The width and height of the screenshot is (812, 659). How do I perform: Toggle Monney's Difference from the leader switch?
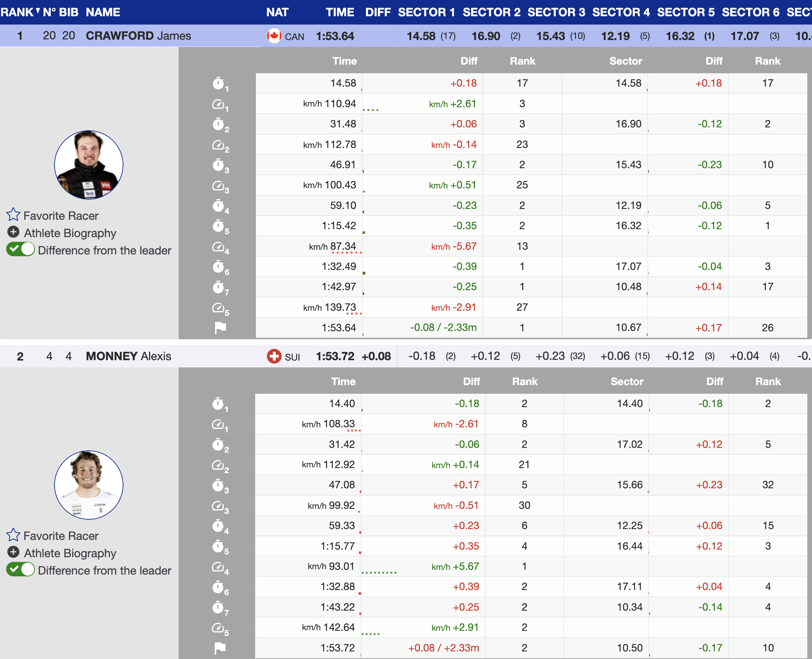(x=21, y=570)
